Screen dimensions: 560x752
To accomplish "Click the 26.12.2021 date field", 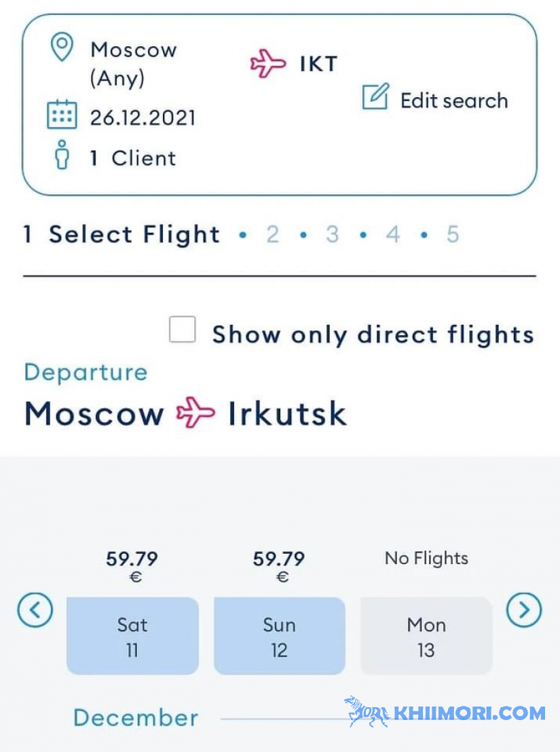I will click(x=143, y=118).
